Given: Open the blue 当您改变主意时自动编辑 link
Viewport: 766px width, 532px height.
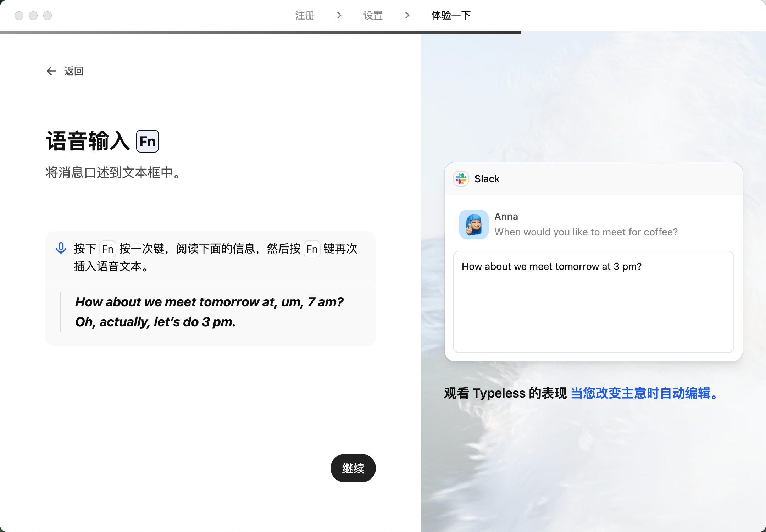Looking at the screenshot, I should pos(644,393).
